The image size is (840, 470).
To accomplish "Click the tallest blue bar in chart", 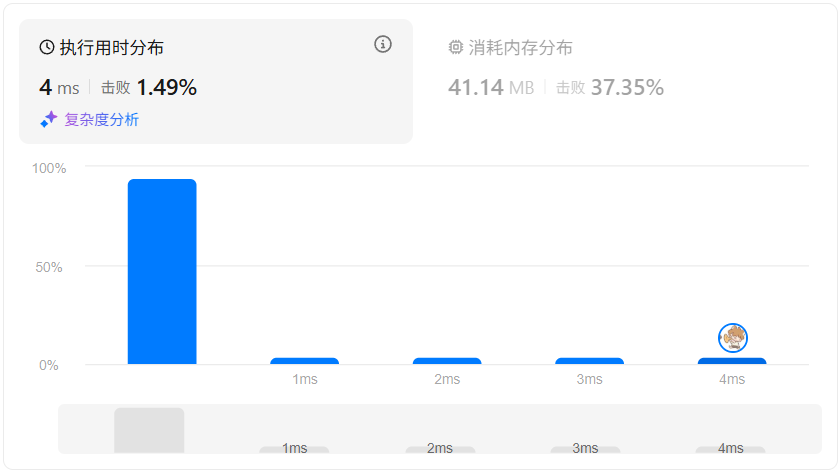I will pyautogui.click(x=162, y=271).
